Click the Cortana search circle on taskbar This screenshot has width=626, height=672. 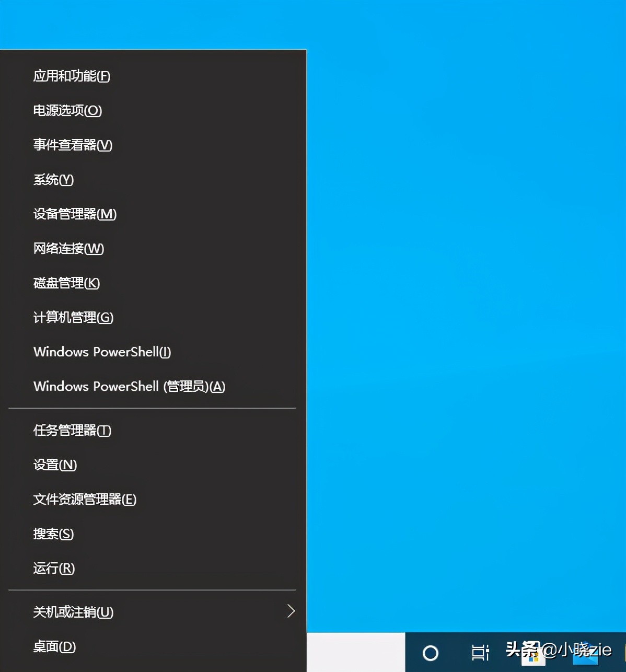pos(430,653)
